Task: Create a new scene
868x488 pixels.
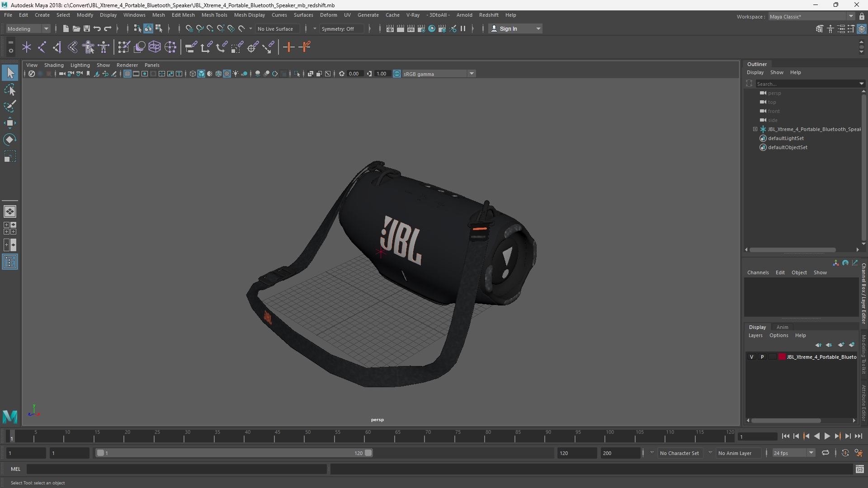Action: tap(66, 28)
